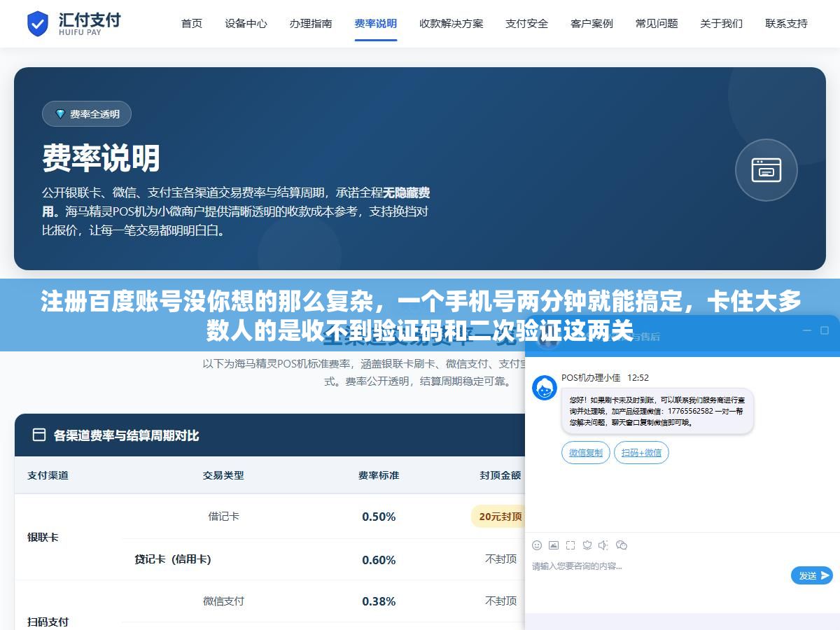Click the 0.38% rate value
840x630 pixels.
(379, 601)
